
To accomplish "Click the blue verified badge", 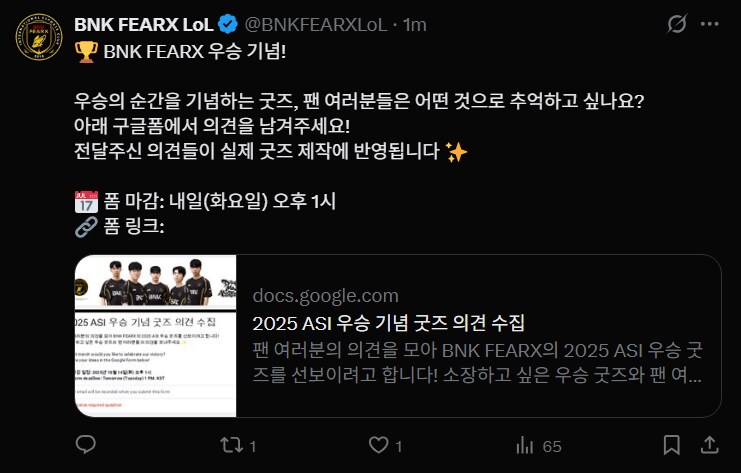I will pos(228,25).
